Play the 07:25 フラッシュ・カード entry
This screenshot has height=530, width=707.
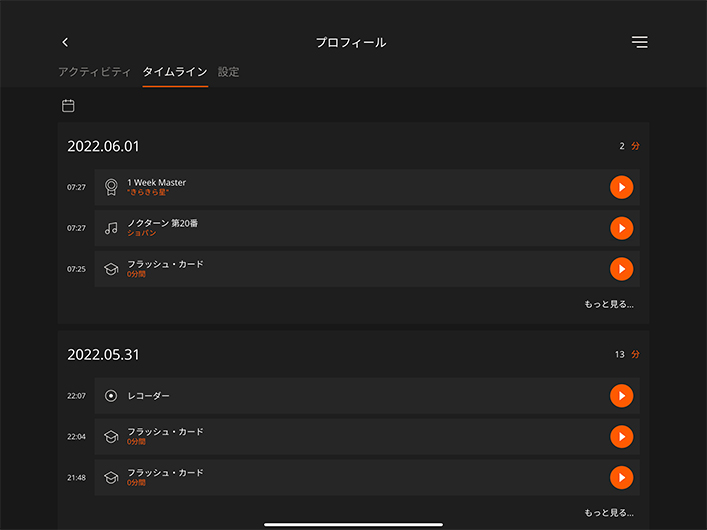pos(621,269)
